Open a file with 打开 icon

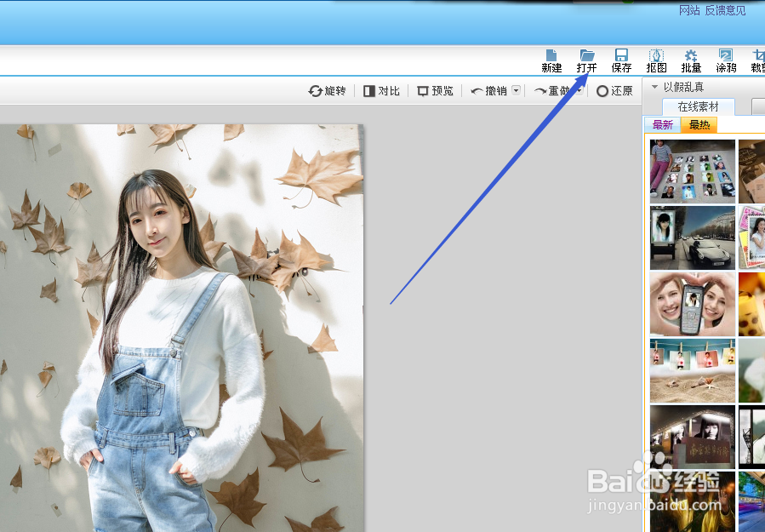586,61
